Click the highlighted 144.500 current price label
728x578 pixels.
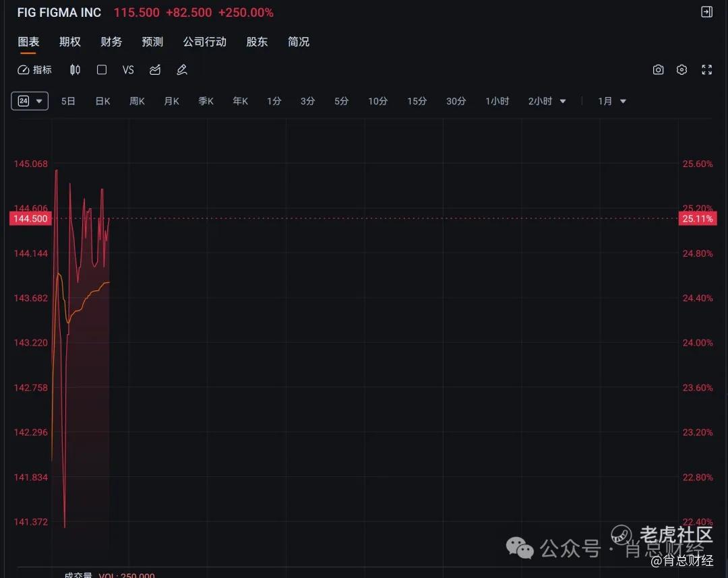[x=30, y=218]
